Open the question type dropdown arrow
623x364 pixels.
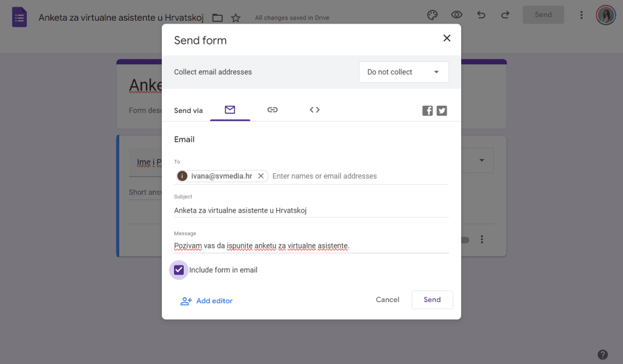(x=482, y=160)
